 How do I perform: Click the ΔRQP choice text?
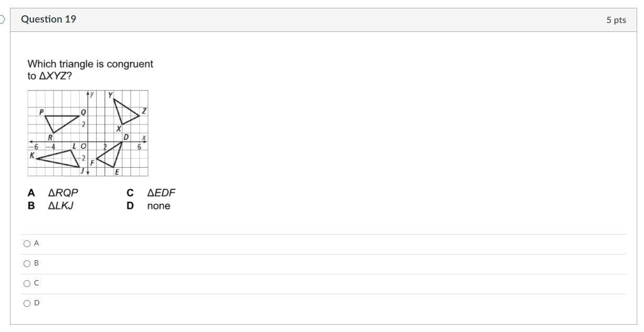pyautogui.click(x=63, y=193)
